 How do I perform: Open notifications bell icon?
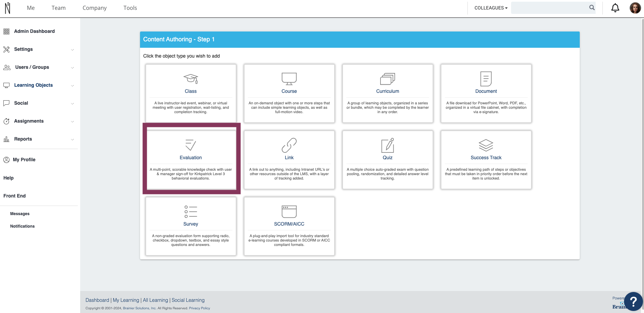pos(615,8)
